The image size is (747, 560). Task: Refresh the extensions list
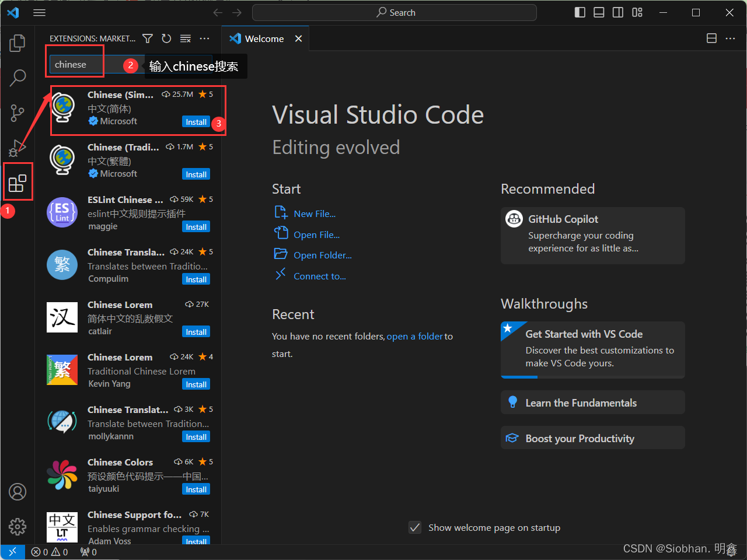pyautogui.click(x=166, y=38)
